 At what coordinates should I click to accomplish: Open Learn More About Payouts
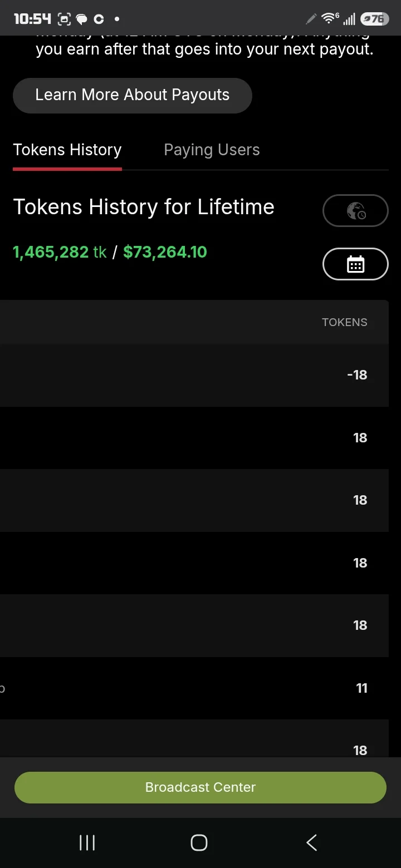[133, 95]
